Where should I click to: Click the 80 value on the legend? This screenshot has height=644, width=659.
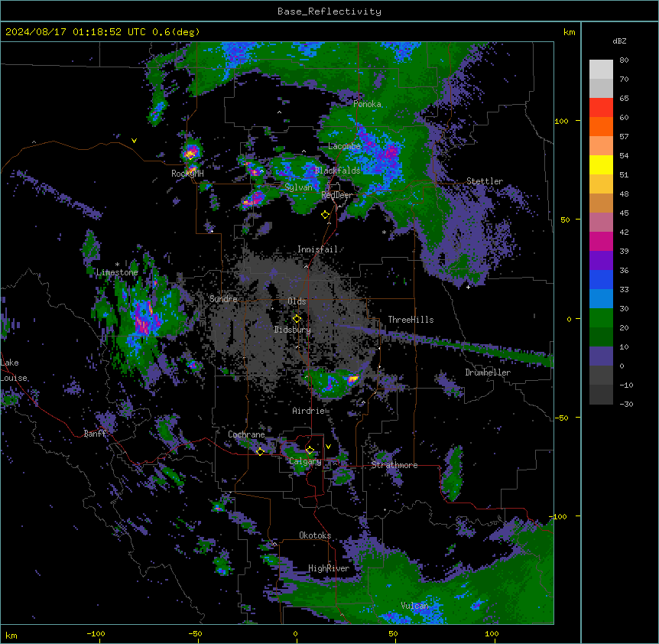[624, 60]
